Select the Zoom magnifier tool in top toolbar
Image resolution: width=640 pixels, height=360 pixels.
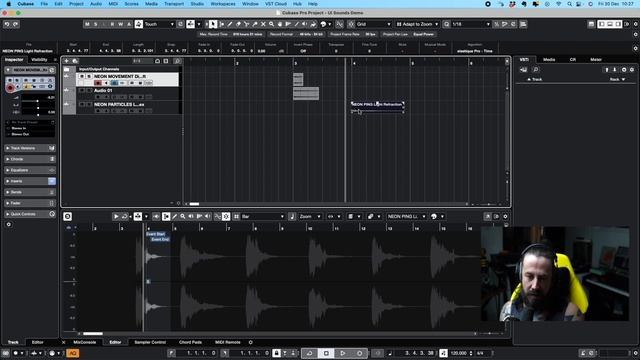[x=271, y=24]
